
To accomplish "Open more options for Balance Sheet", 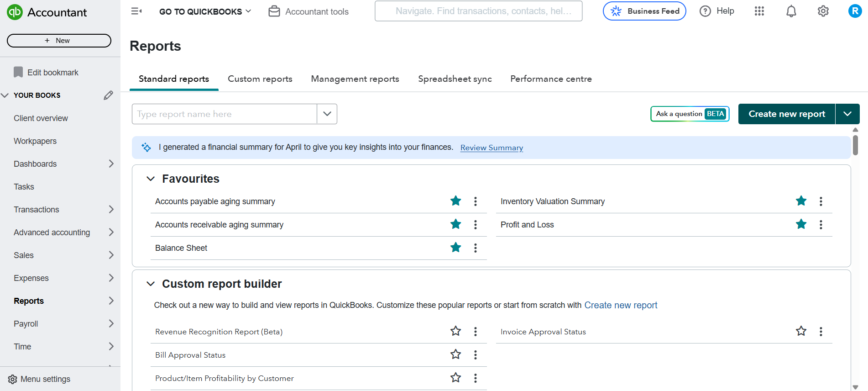I will coord(476,248).
